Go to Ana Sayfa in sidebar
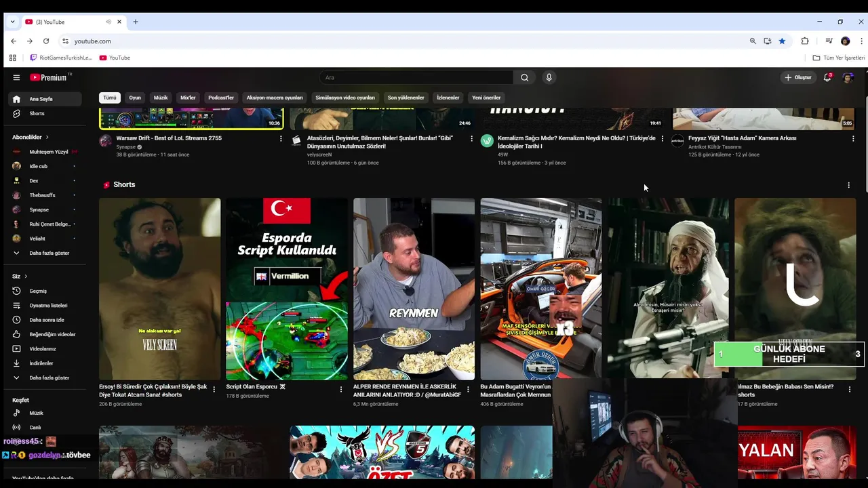 (45, 99)
